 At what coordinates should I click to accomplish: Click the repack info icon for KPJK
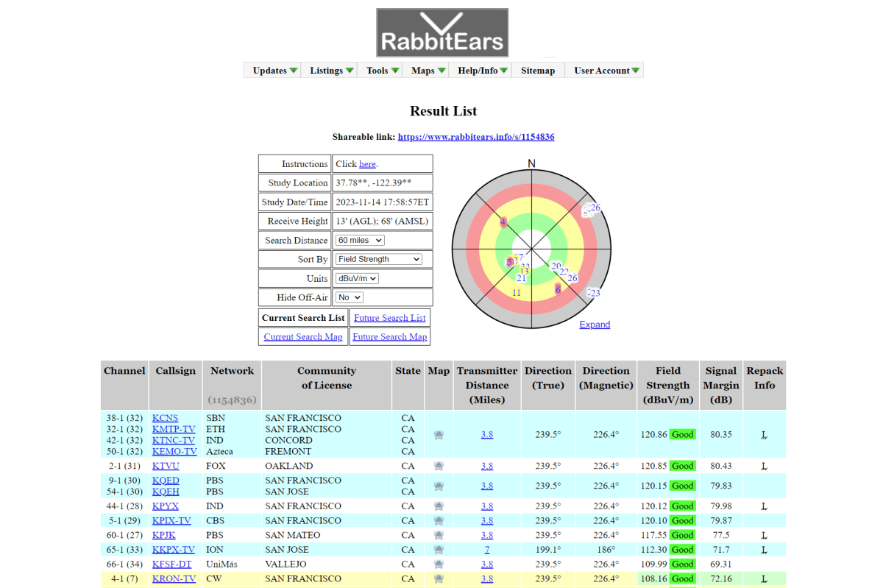[765, 535]
